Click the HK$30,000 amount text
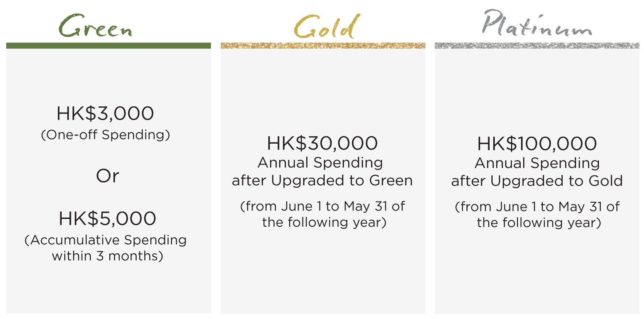This screenshot has width=644, height=319. click(322, 143)
